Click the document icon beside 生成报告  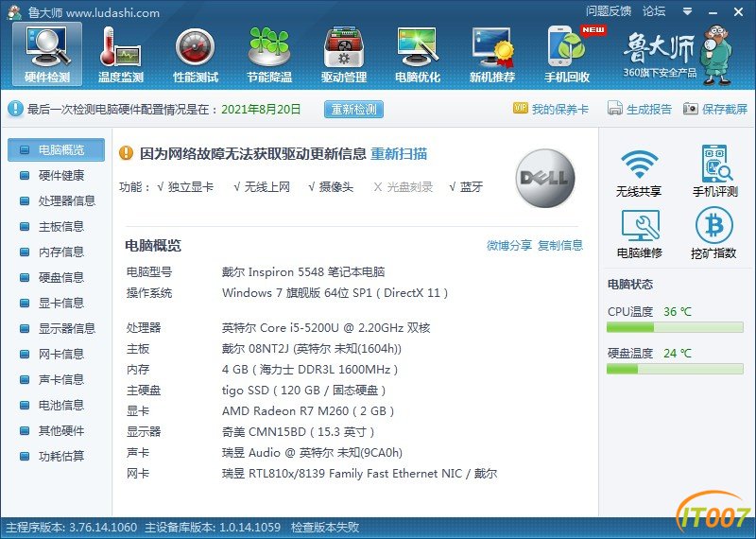(615, 108)
